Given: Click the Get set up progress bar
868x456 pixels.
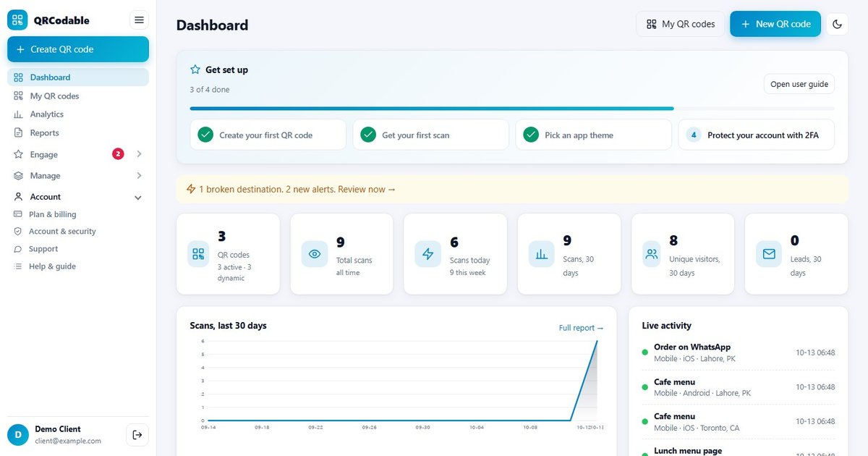Looking at the screenshot, I should pos(512,109).
